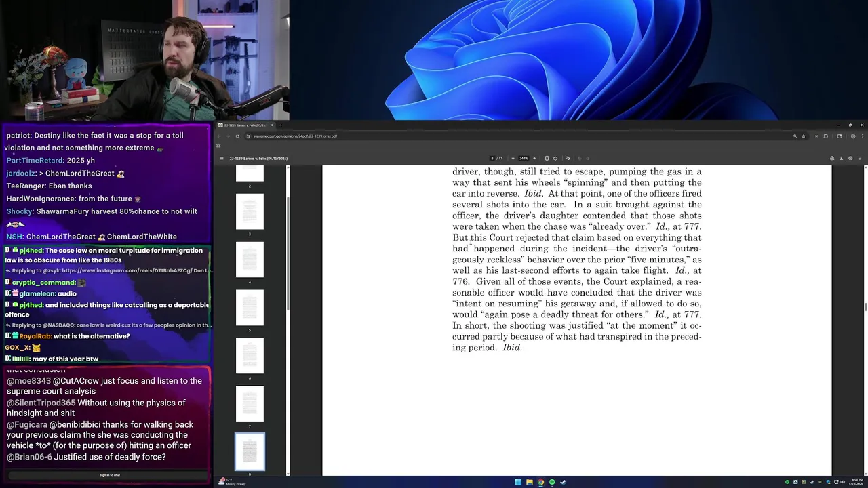Select page 3 thumbnail in the sidebar
The height and width of the screenshot is (488, 868).
coord(250,211)
